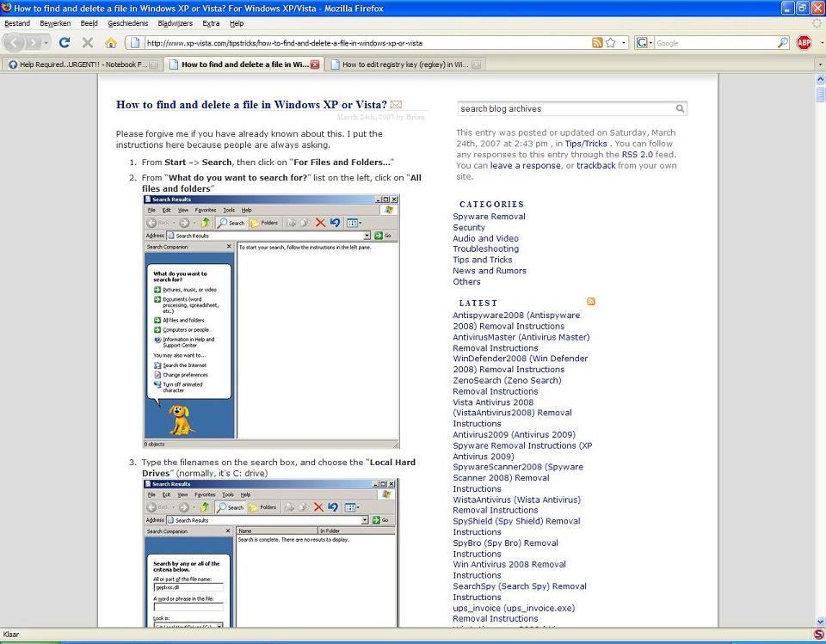826x644 pixels.
Task: Bookmark this page with the star icon
Action: pos(611,43)
